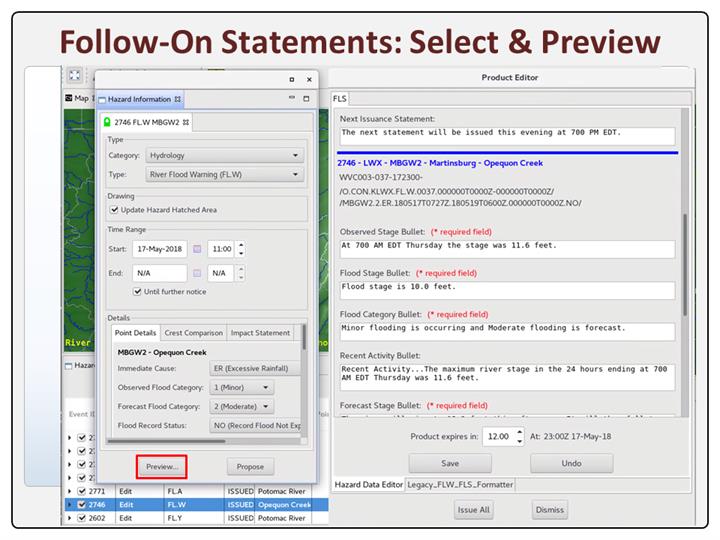The width and height of the screenshot is (720, 540).
Task: Select Opequon Creek cell in 2746 row
Action: [284, 505]
